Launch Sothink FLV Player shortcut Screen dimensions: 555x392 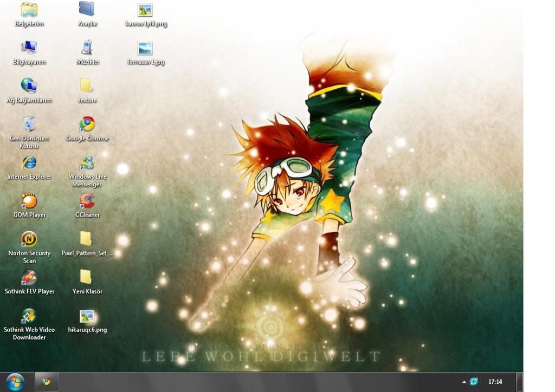click(x=29, y=277)
